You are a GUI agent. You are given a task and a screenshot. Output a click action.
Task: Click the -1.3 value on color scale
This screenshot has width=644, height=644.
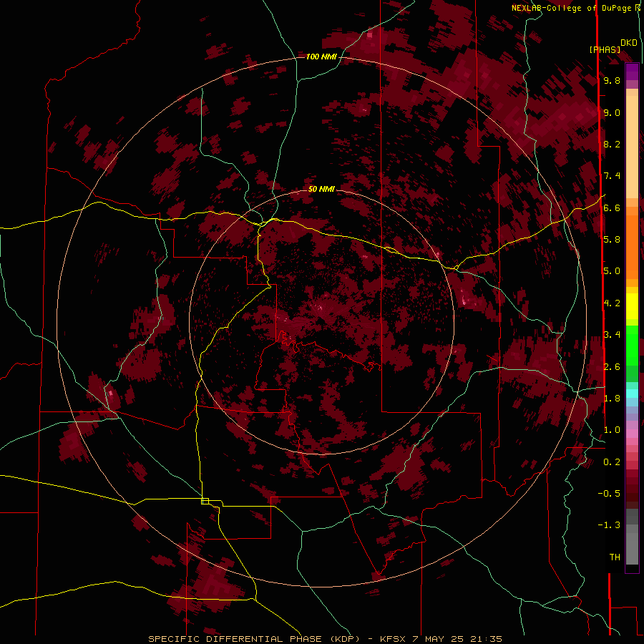(609, 525)
